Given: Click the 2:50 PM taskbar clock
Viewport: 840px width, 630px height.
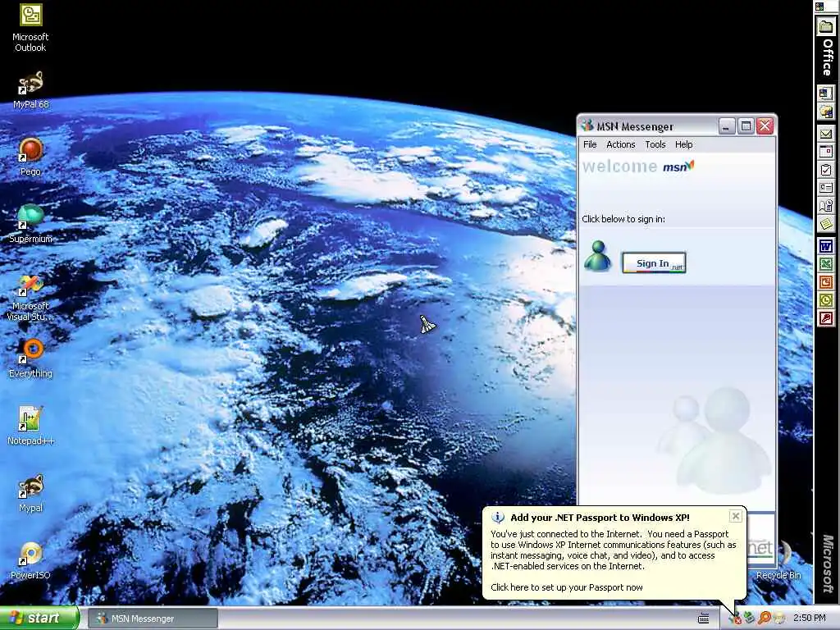Looking at the screenshot, I should (810, 619).
